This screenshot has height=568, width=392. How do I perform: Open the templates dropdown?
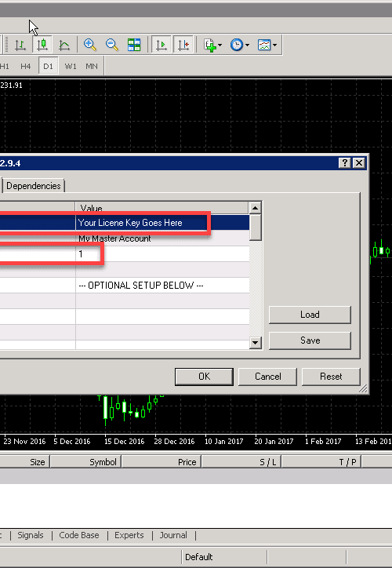tap(267, 45)
